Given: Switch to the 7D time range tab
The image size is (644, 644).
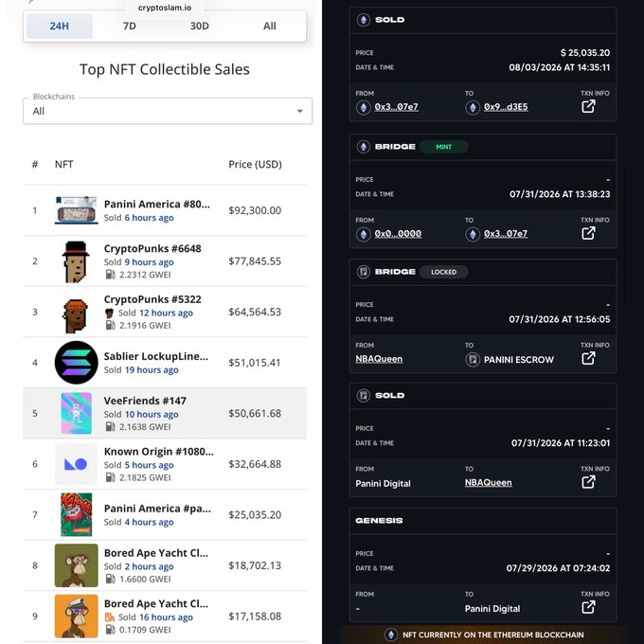Looking at the screenshot, I should coord(130,26).
